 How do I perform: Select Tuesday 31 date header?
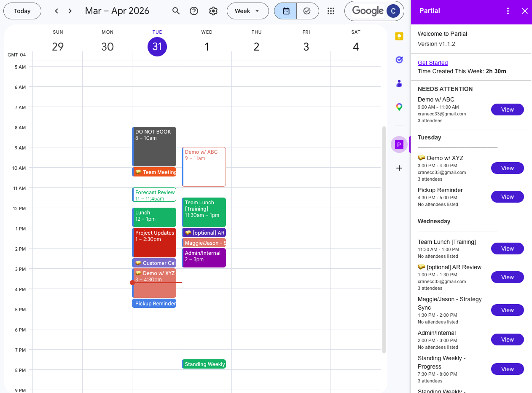(x=157, y=47)
